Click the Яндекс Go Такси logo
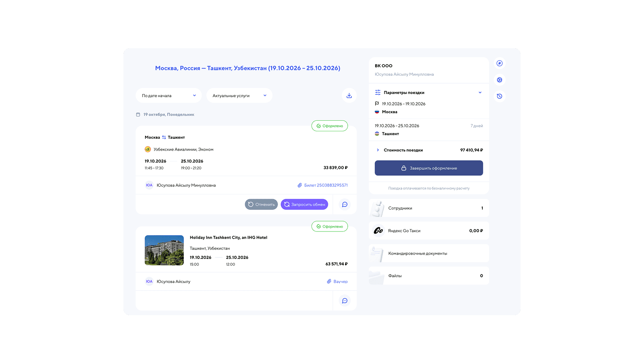644x363 pixels. point(378,231)
